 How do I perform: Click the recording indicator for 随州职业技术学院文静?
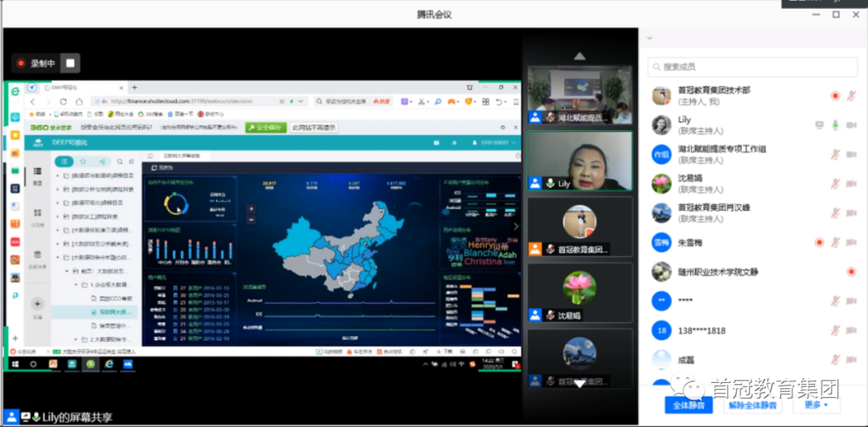851,271
